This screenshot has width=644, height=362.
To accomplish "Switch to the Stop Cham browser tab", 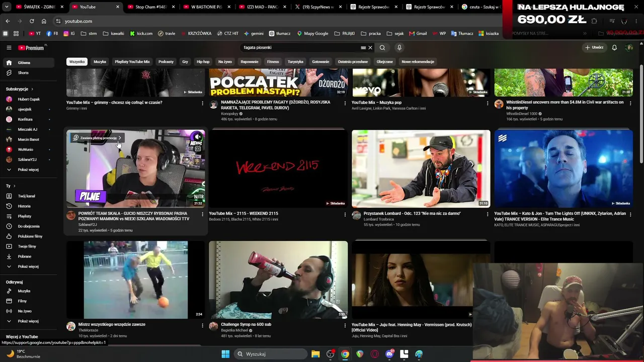I will click(x=151, y=7).
